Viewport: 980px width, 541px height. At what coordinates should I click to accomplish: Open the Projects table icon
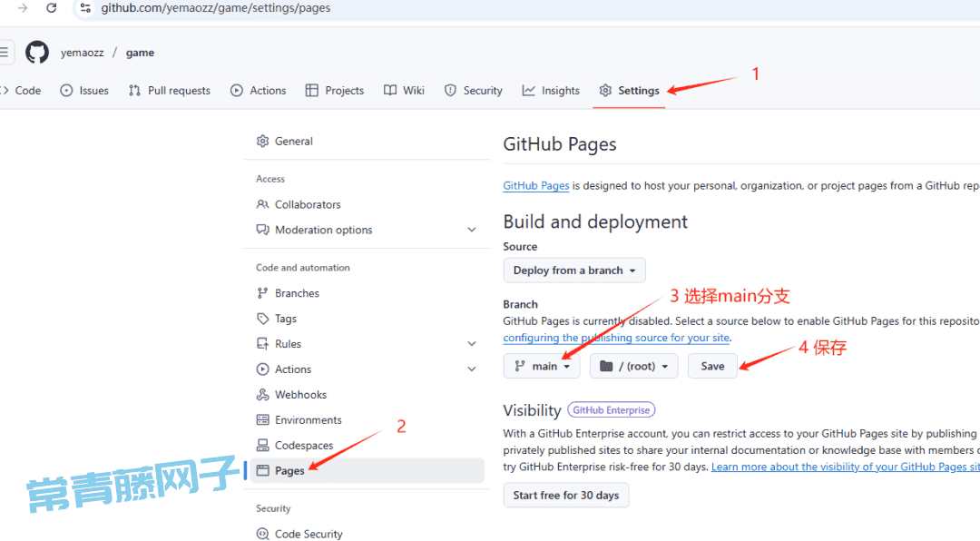pos(312,91)
